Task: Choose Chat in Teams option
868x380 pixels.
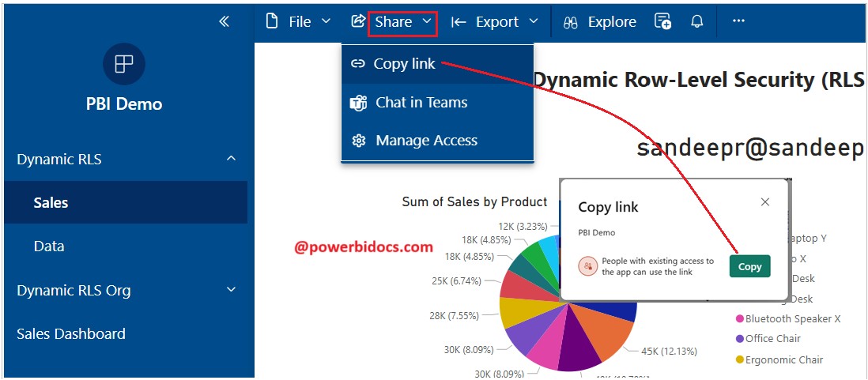Action: click(437, 103)
